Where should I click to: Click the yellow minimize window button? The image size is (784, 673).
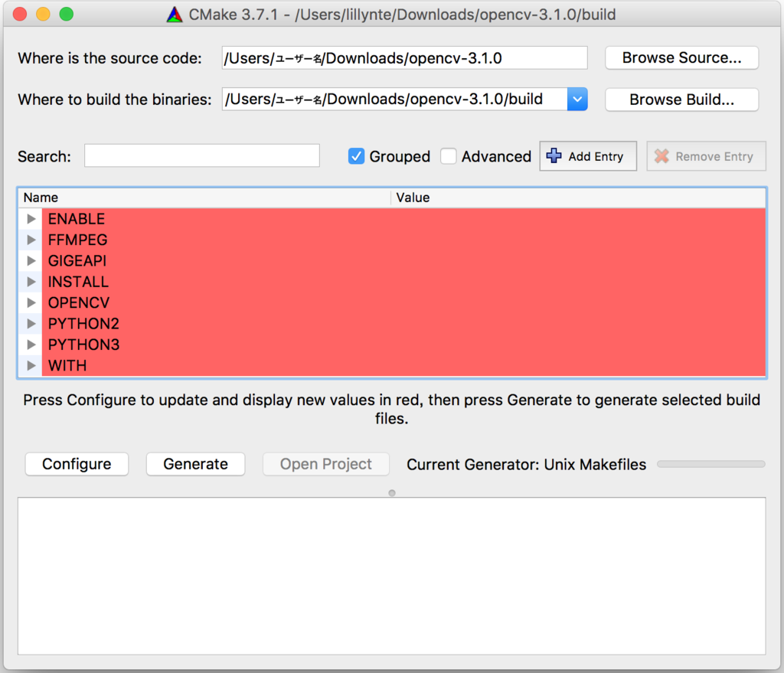[x=43, y=14]
